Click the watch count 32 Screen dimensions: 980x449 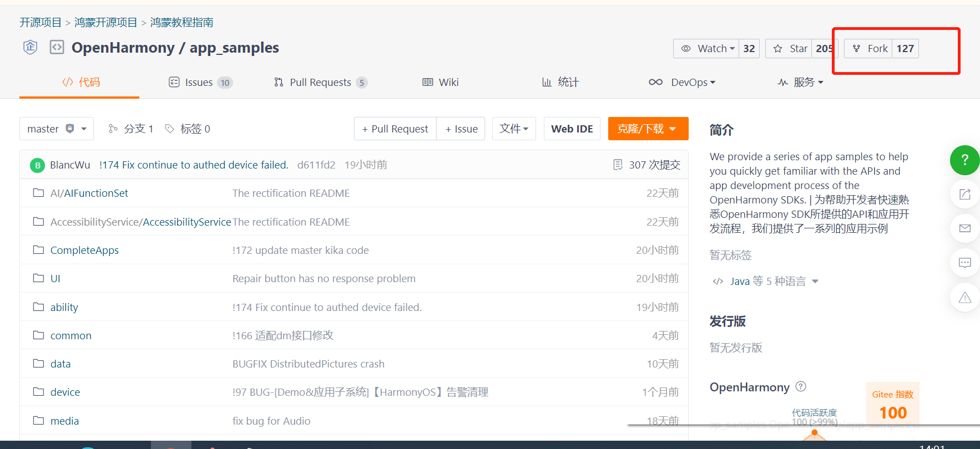click(x=749, y=48)
